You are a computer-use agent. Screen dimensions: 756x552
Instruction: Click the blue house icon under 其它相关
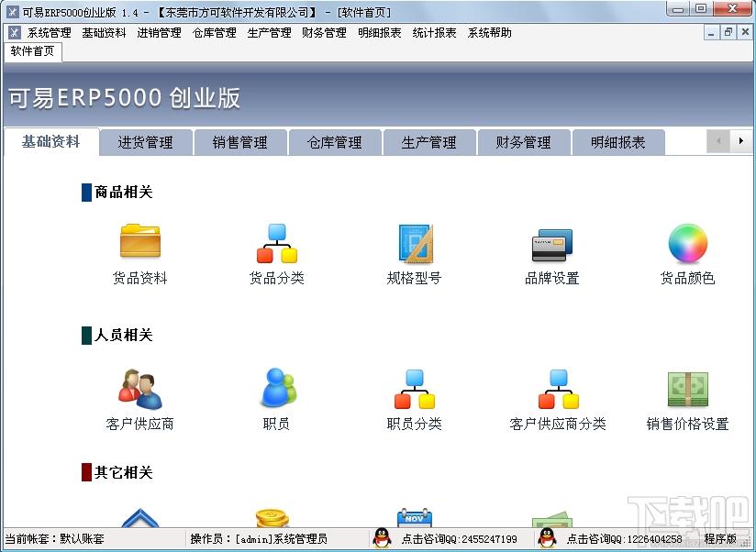pyautogui.click(x=139, y=518)
